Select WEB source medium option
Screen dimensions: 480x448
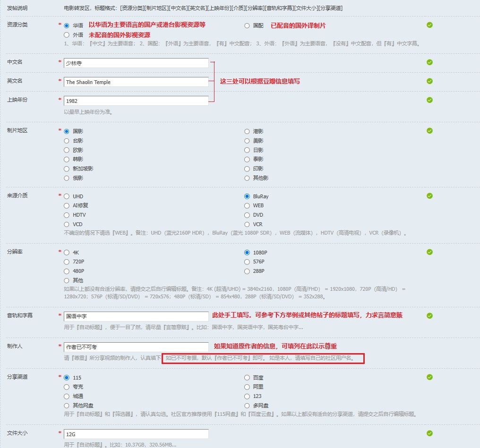247,206
